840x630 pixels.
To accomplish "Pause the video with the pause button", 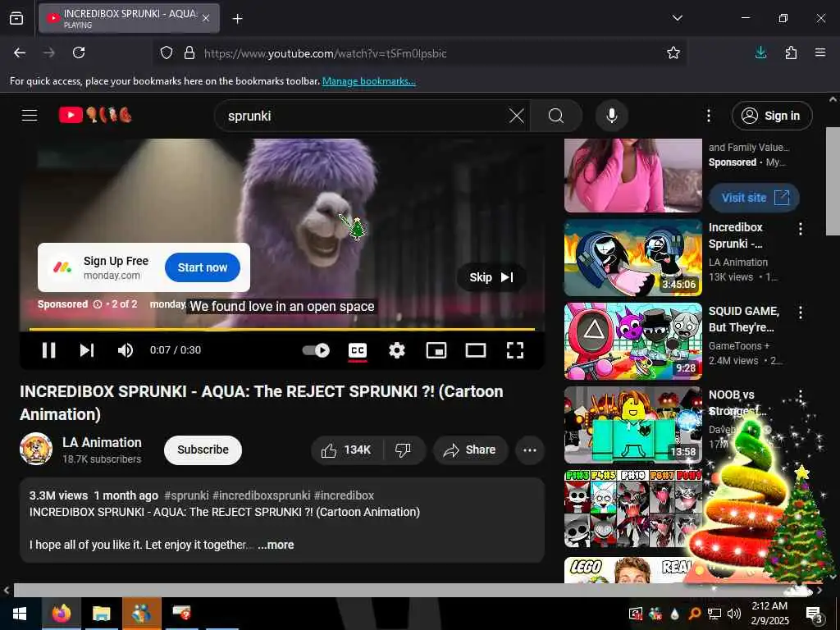I will [x=48, y=350].
